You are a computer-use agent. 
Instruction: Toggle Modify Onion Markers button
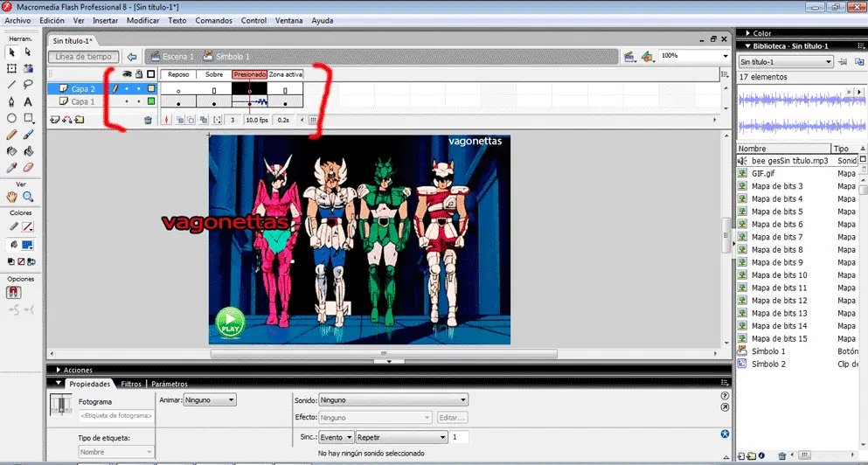pyautogui.click(x=217, y=120)
